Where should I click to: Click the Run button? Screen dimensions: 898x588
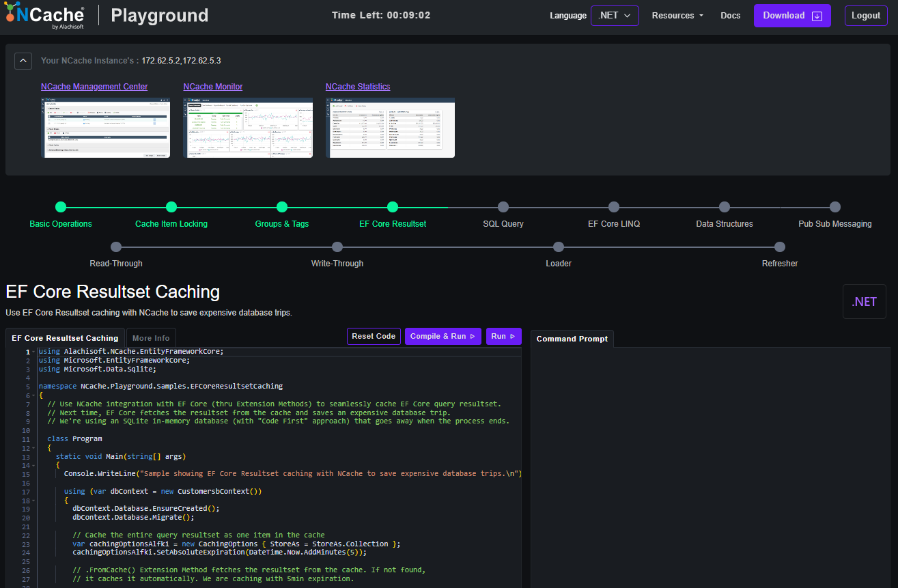tap(504, 336)
